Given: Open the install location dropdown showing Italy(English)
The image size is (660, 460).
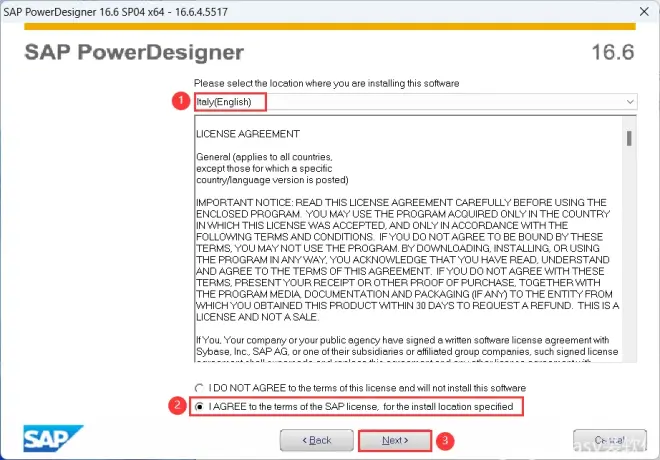Looking at the screenshot, I should coord(415,102).
